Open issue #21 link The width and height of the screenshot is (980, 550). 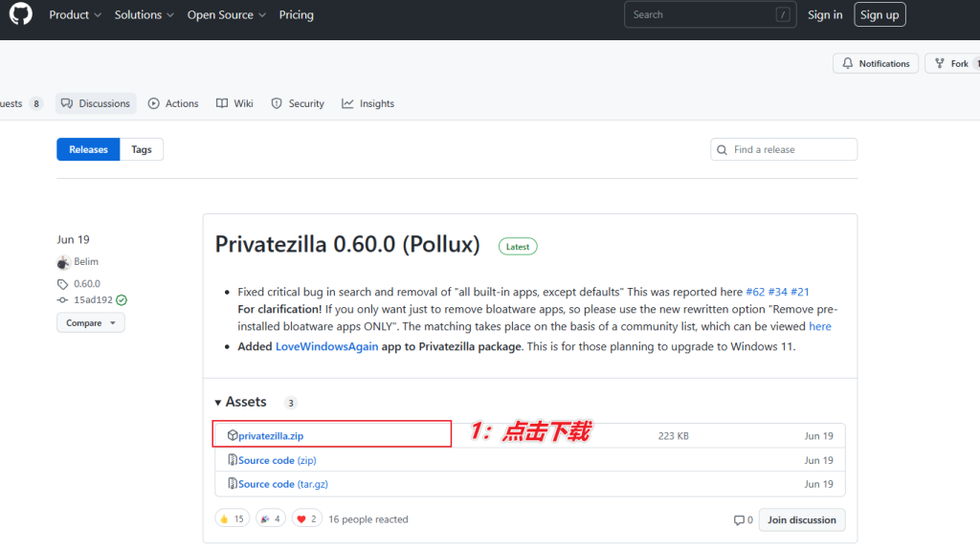pos(800,292)
